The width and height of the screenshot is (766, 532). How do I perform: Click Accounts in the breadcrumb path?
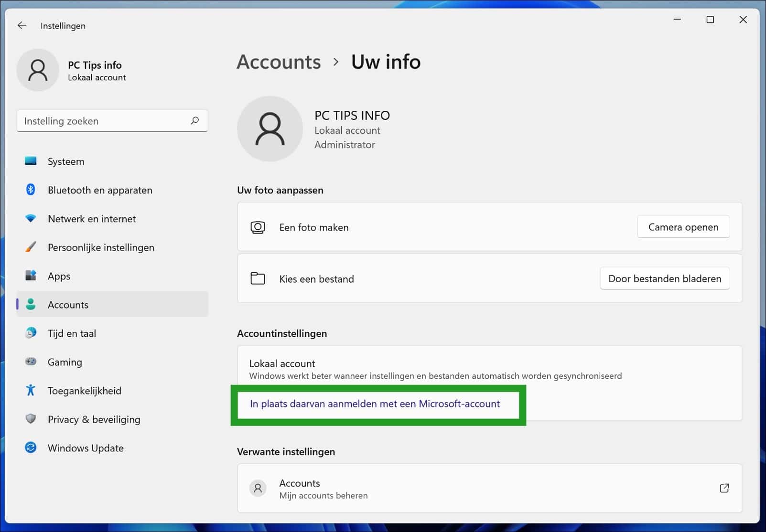279,62
